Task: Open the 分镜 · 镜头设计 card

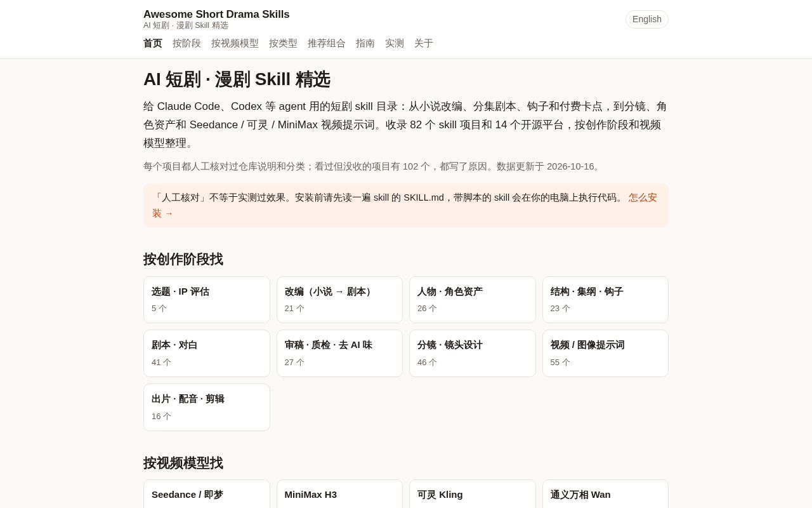Action: 473,353
